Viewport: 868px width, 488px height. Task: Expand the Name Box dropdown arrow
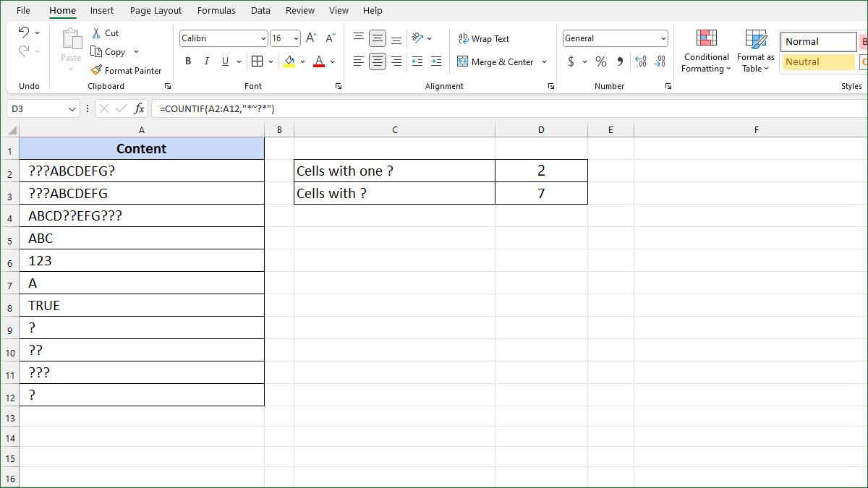[x=72, y=109]
